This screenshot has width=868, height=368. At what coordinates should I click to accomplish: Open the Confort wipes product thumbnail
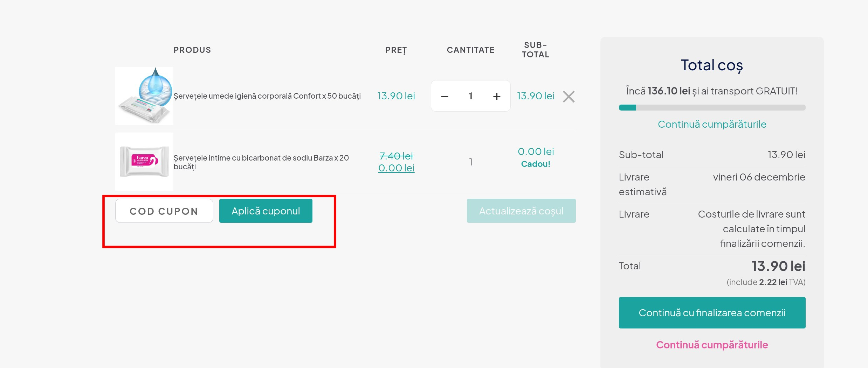[144, 96]
